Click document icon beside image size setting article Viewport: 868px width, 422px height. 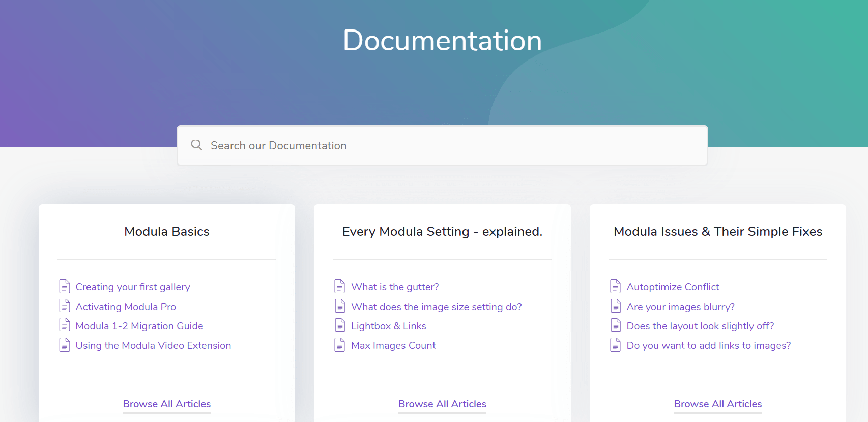(x=340, y=306)
